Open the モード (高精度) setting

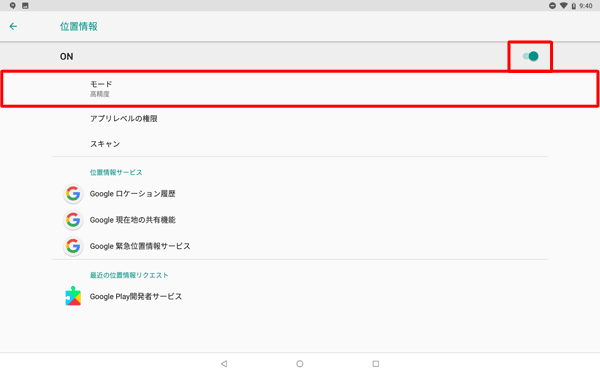point(300,89)
